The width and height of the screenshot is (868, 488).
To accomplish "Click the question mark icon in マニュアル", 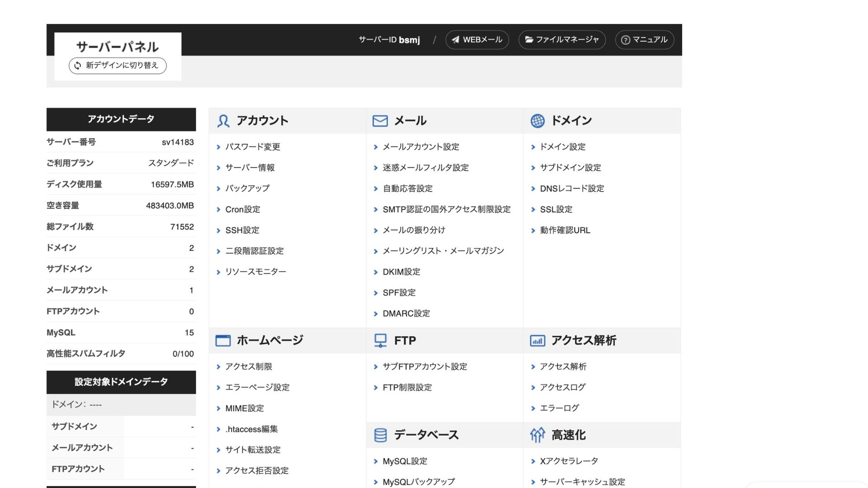I will tap(626, 40).
